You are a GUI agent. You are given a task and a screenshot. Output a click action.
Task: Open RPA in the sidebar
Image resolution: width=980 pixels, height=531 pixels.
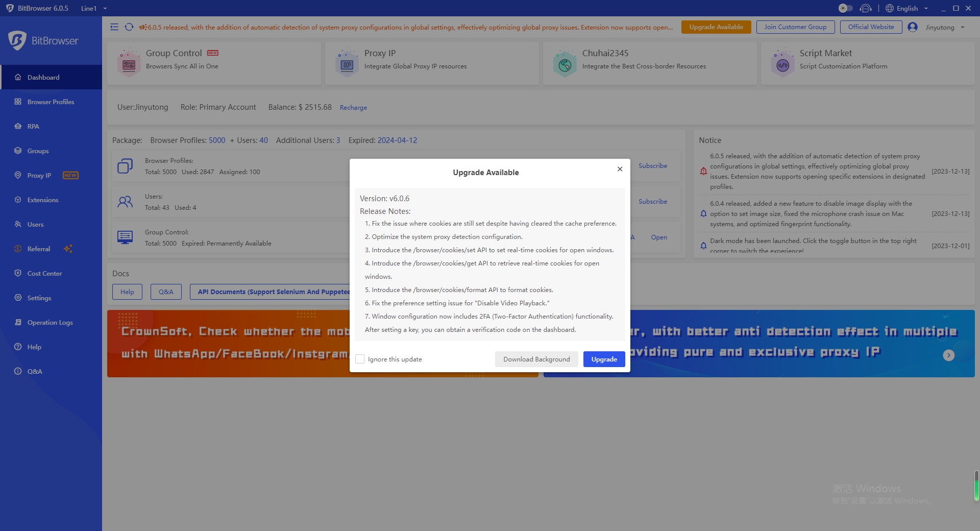[x=51, y=126]
